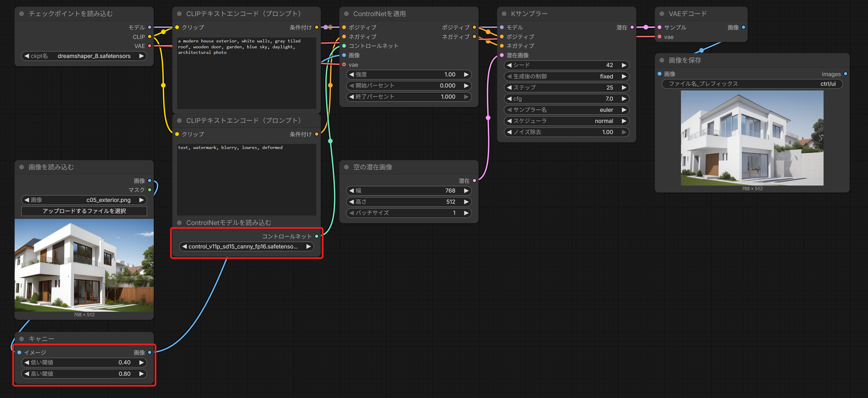Click the キャニー node collapse dot
This screenshot has height=398, width=868.
pos(22,339)
